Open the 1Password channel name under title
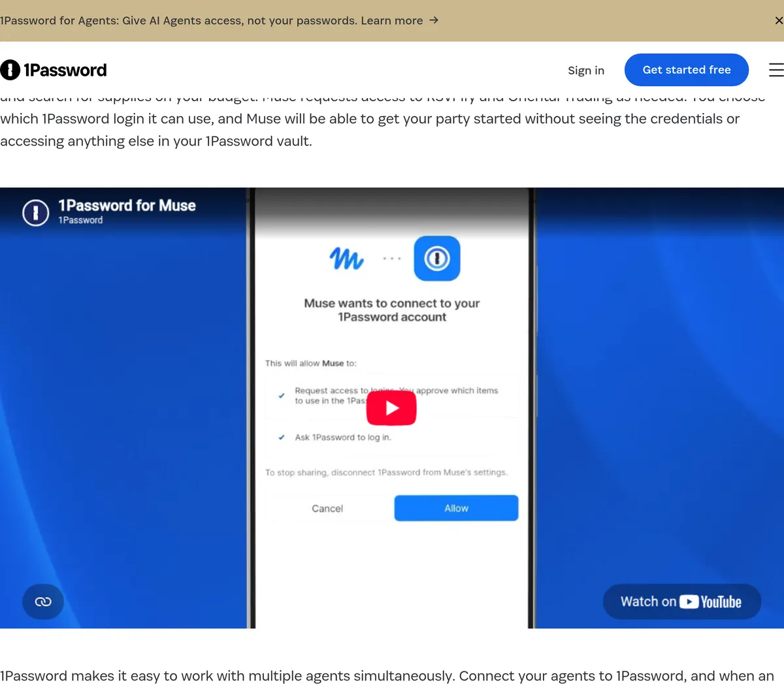784x685 pixels. tap(80, 221)
